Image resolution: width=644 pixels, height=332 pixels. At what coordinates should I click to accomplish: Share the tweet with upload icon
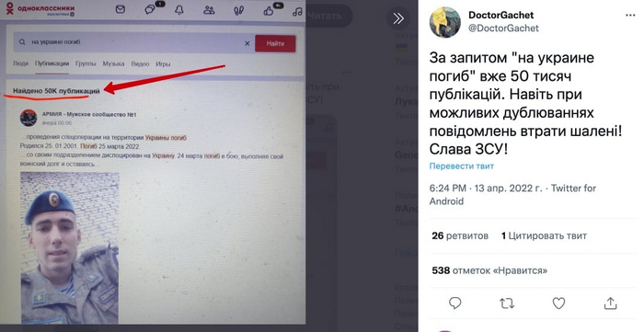pos(610,303)
